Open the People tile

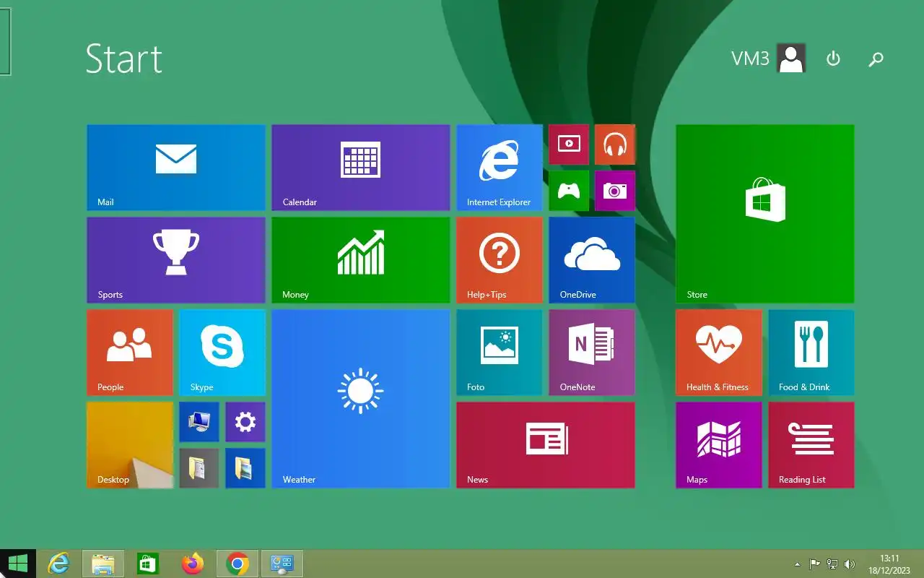(x=130, y=353)
